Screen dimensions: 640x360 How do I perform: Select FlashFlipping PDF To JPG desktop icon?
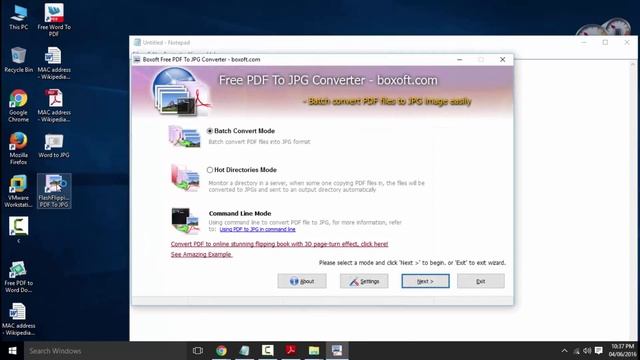click(54, 191)
